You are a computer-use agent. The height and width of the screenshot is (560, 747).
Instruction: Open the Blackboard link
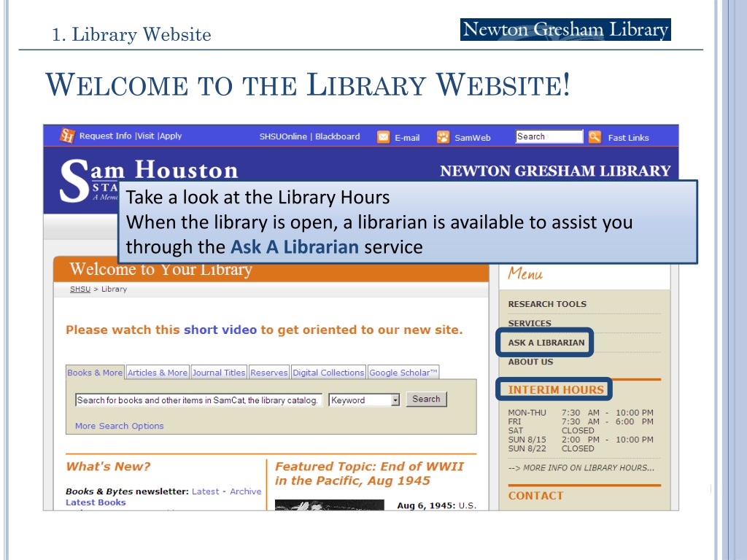click(337, 136)
